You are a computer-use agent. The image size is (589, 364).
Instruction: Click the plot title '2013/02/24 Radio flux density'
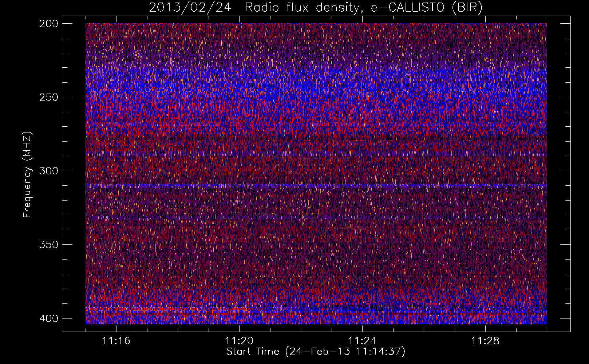pyautogui.click(x=316, y=7)
